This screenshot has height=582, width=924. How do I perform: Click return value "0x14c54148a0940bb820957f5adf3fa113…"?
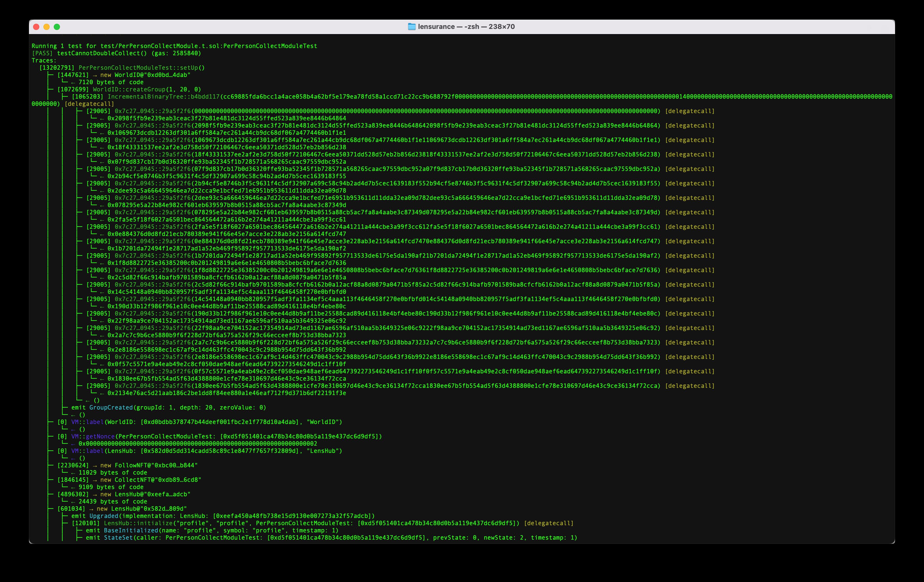[x=227, y=292]
